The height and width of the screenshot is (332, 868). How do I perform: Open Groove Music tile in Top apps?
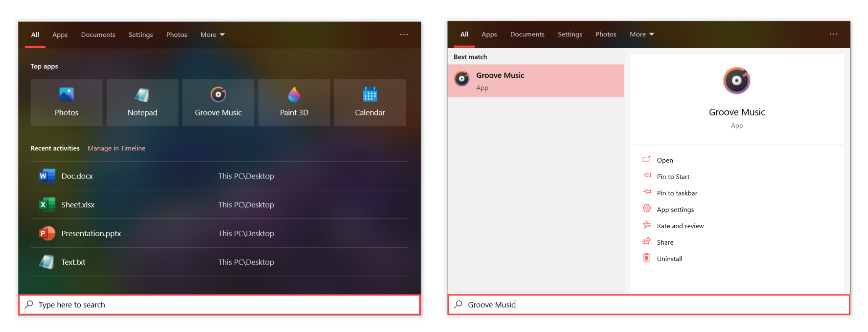[218, 102]
